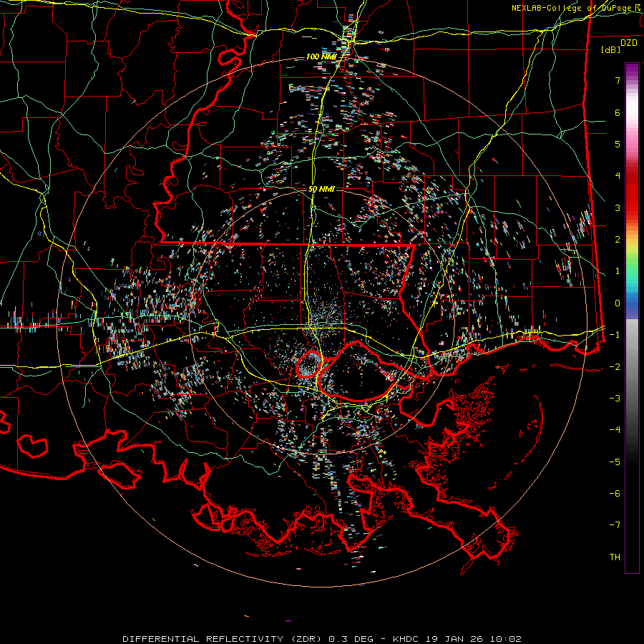This screenshot has height=644, width=644.
Task: Click the 50 NMI range ring label
Action: [x=321, y=189]
